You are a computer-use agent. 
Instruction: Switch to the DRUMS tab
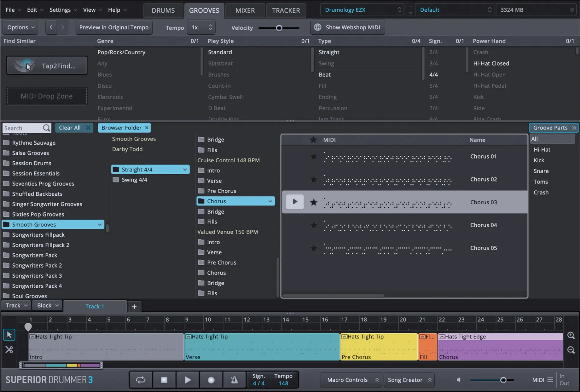point(163,11)
